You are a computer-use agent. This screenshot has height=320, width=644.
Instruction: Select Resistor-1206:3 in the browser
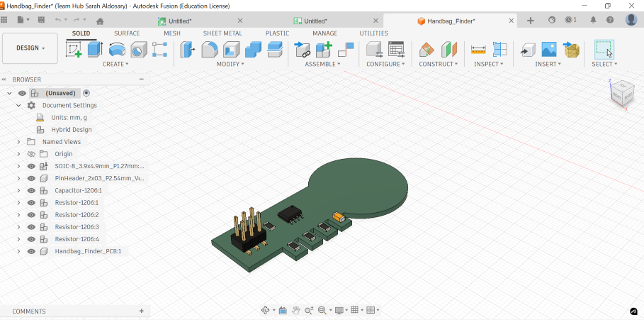(77, 227)
